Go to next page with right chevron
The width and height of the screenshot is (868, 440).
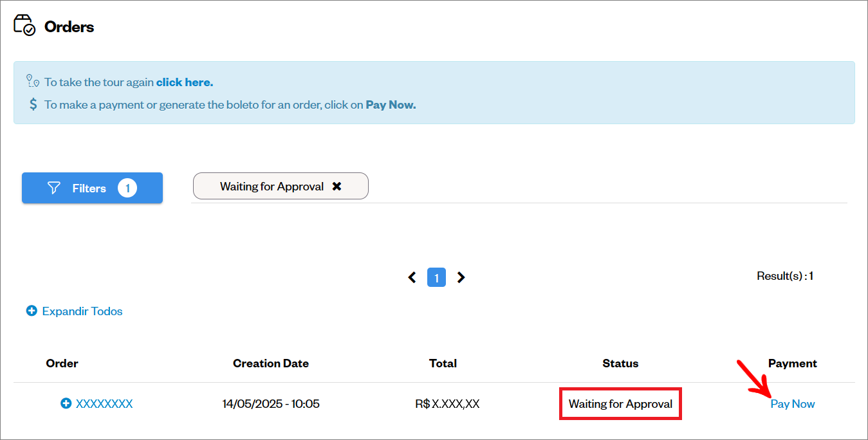(x=461, y=277)
